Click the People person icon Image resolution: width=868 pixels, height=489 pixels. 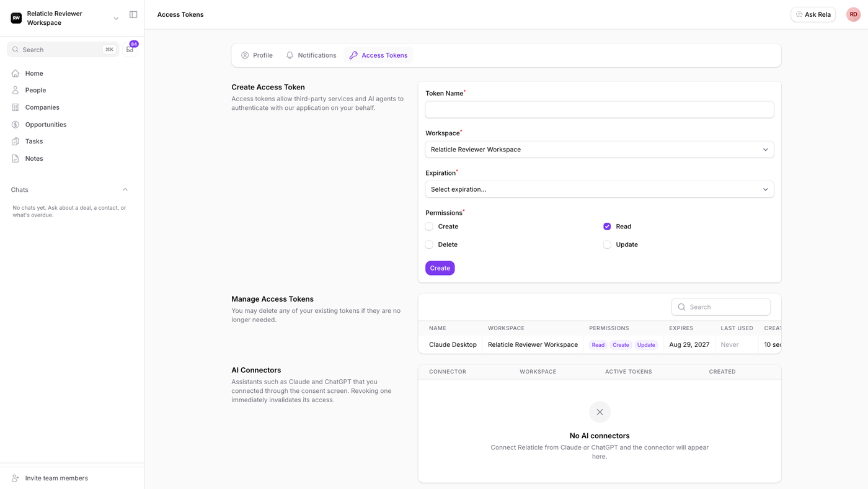15,90
